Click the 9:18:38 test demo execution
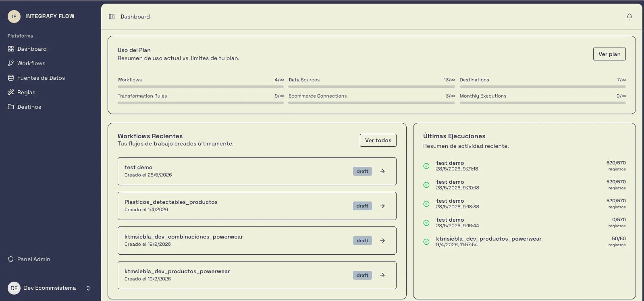Image resolution: width=644 pixels, height=301 pixels. pos(524,203)
